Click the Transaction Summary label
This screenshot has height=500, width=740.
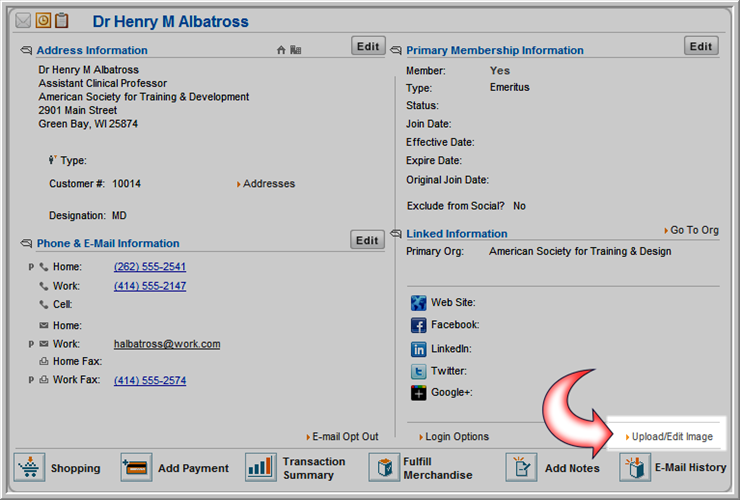(x=314, y=468)
